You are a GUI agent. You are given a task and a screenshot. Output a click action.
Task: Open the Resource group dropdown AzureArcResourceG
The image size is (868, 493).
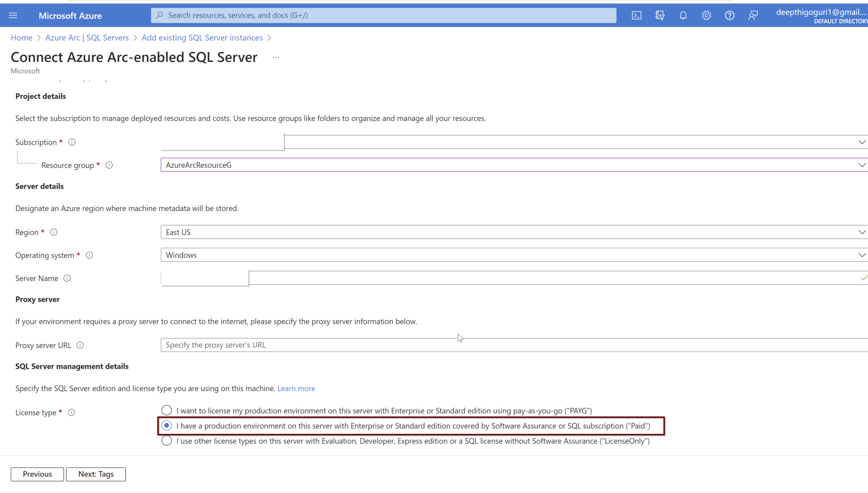514,165
